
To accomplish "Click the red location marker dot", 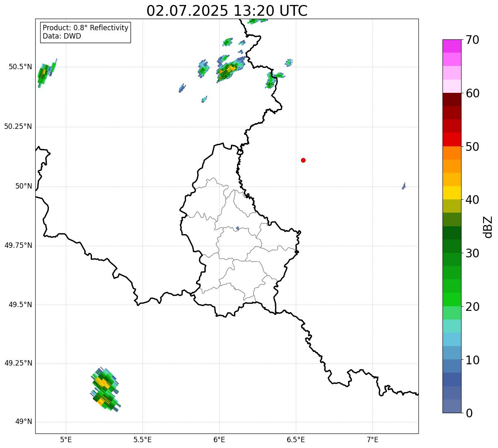I will pos(303,160).
